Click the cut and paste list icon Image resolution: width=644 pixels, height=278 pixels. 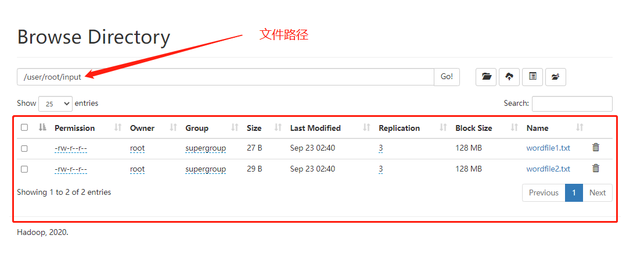[x=533, y=77]
